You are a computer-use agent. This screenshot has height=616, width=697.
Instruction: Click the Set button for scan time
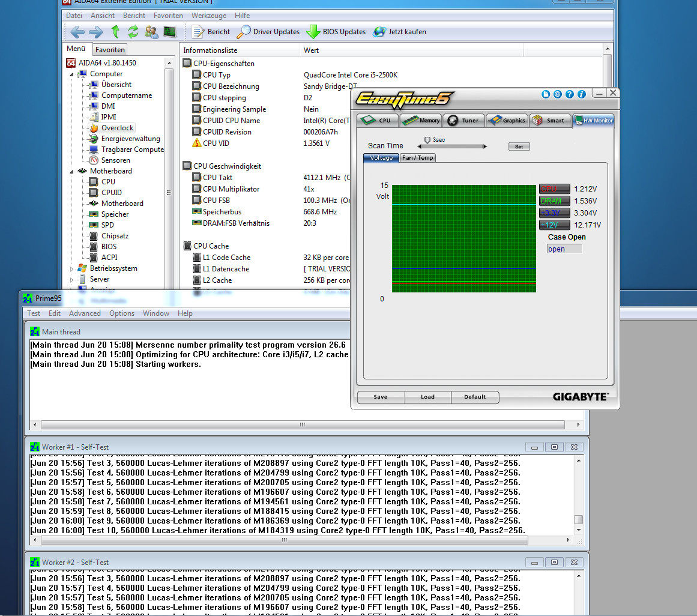point(519,146)
